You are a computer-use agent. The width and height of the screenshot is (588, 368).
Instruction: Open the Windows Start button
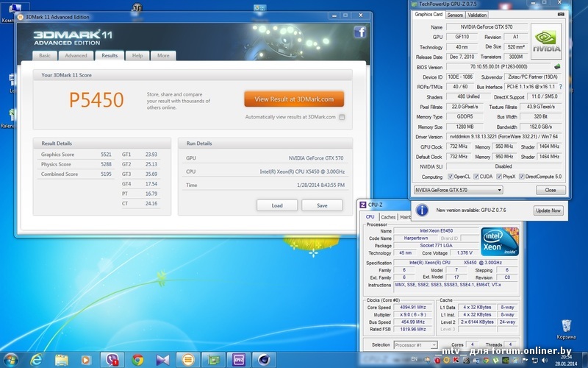coord(10,360)
